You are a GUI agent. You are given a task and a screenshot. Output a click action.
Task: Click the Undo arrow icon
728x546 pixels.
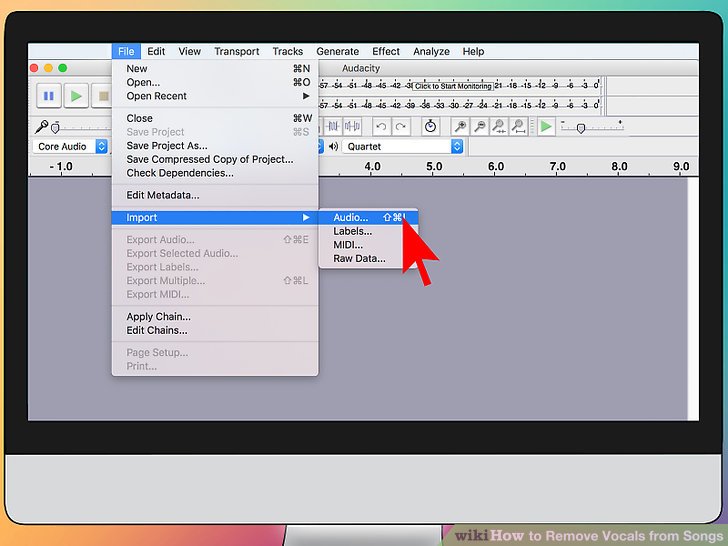[381, 126]
